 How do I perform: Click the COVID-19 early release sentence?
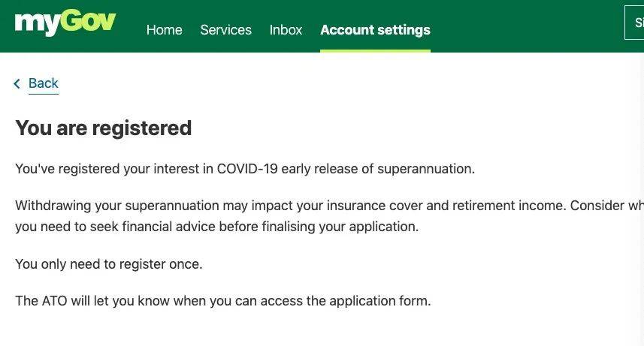245,169
